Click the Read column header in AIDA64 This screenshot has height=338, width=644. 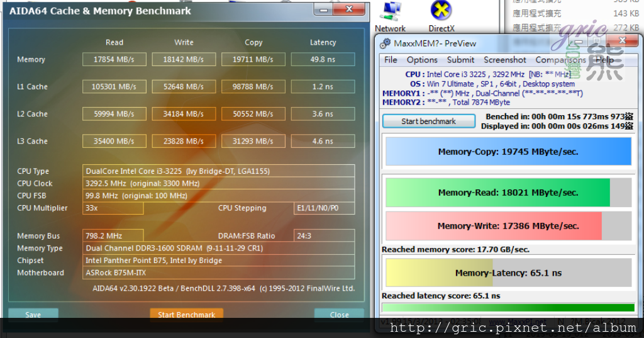click(x=114, y=42)
